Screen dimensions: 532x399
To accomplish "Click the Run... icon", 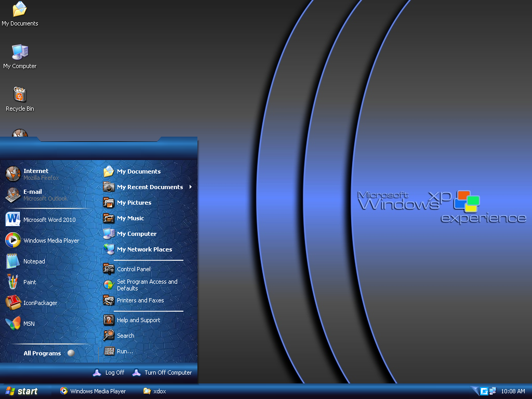I will tap(109, 351).
